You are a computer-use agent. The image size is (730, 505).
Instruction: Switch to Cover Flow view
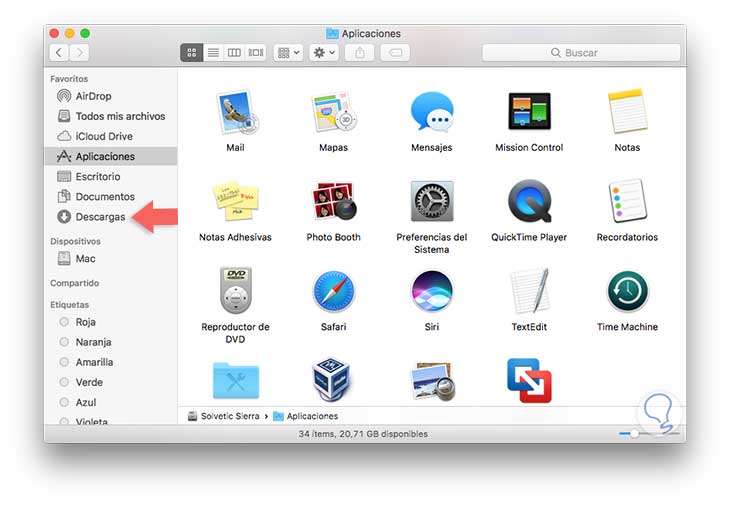[256, 53]
